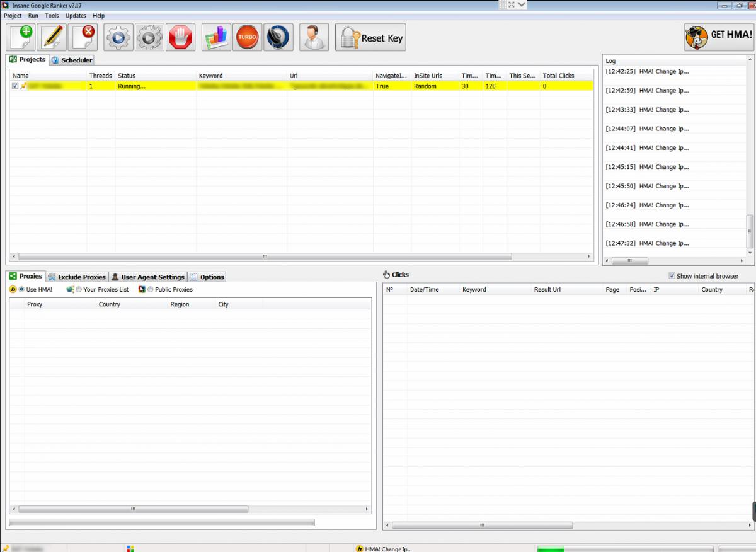Uncheck the running project's checkbox
Image resolution: width=756 pixels, height=552 pixels.
coord(15,86)
